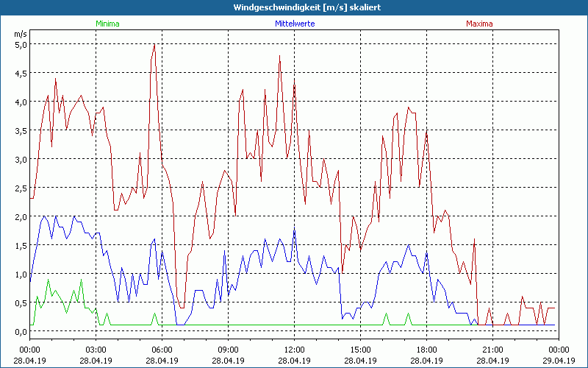Click the 12:00 time axis label
Viewport: 588px width, 368px height.
point(294,349)
